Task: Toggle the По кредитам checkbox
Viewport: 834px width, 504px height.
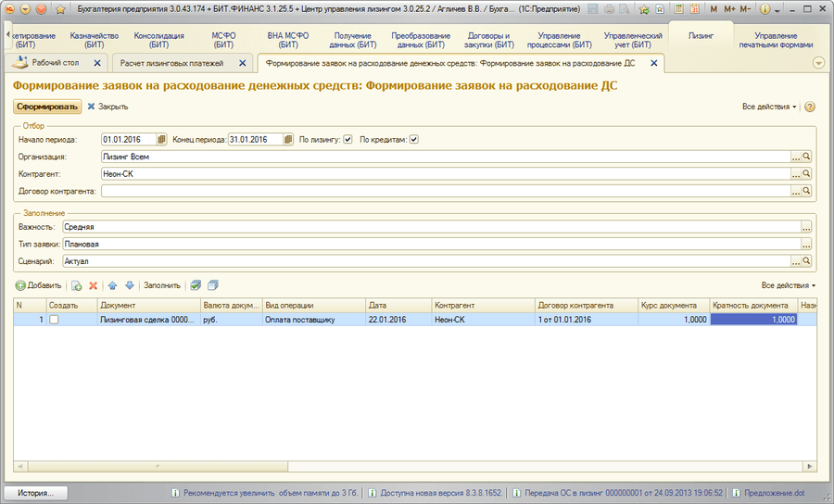Action: coord(414,139)
